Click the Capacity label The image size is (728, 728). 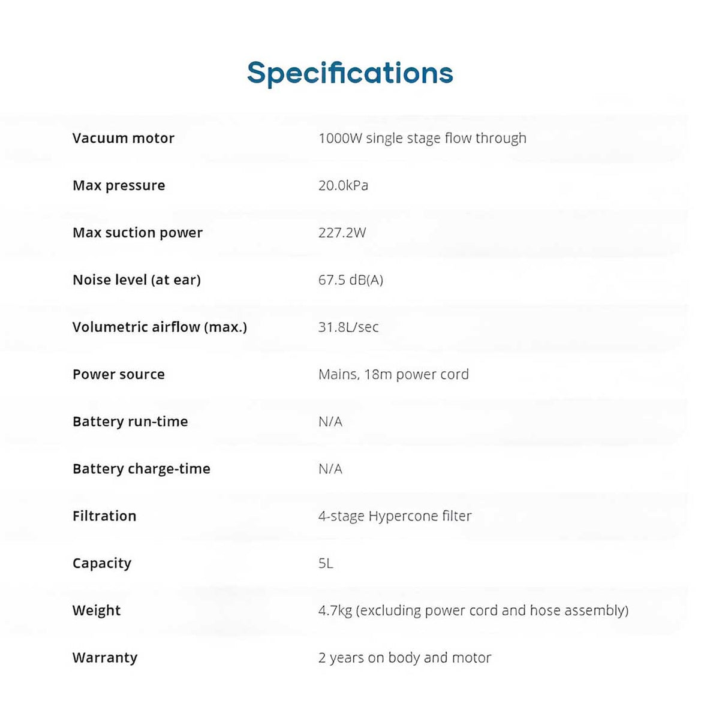[x=102, y=564]
